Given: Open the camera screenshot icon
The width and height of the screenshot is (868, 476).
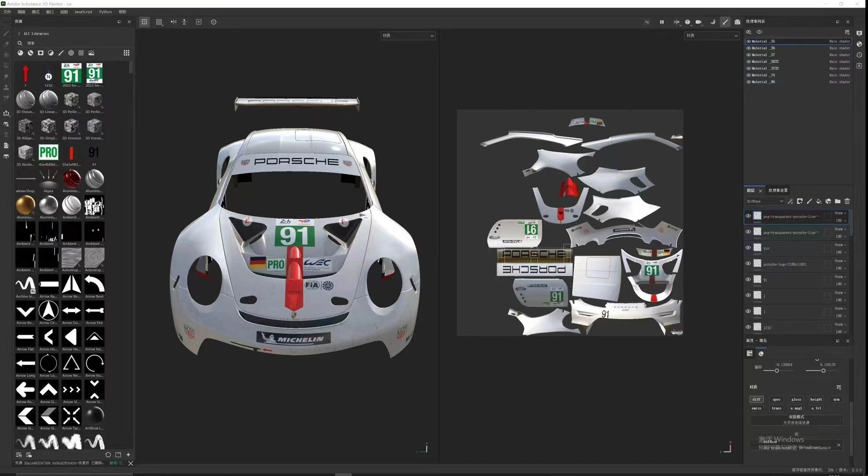Looking at the screenshot, I should coord(737,22).
